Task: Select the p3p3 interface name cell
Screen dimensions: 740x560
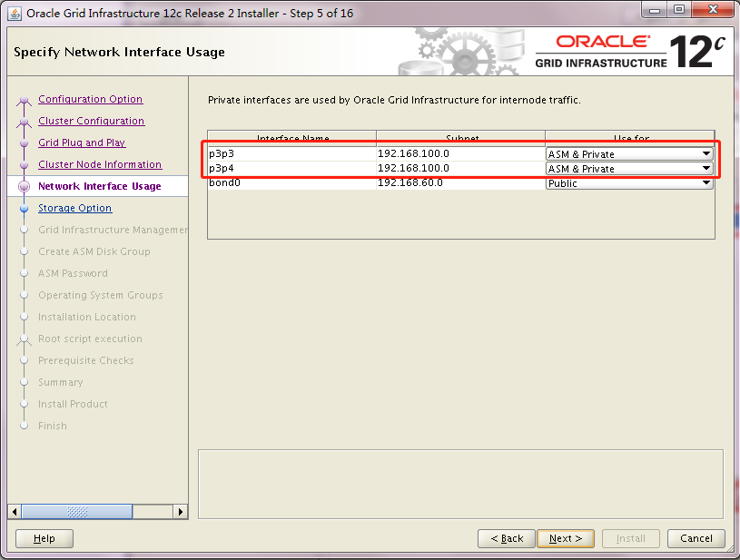Action: pyautogui.click(x=291, y=153)
